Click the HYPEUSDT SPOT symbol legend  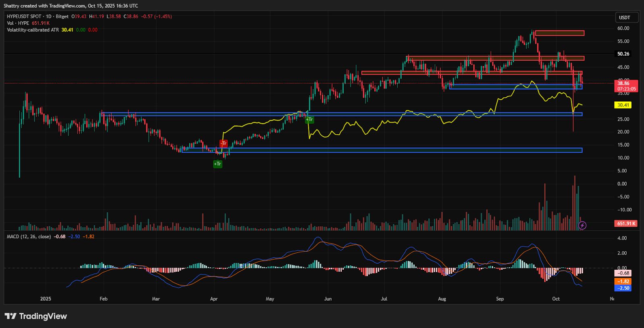point(24,16)
